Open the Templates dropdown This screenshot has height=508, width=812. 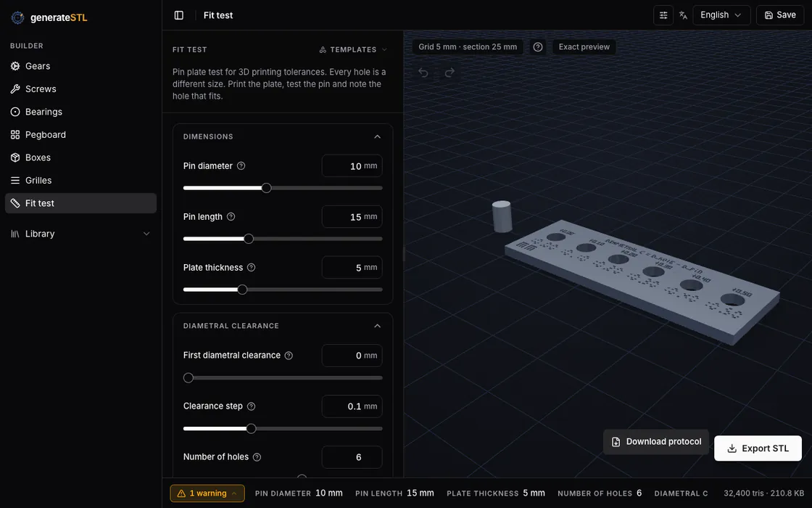353,50
